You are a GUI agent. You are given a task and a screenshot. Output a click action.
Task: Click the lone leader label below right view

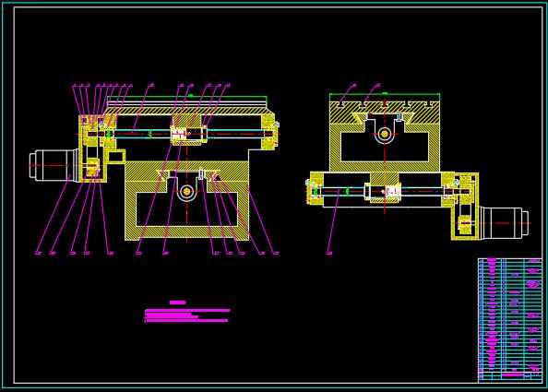[x=329, y=253]
